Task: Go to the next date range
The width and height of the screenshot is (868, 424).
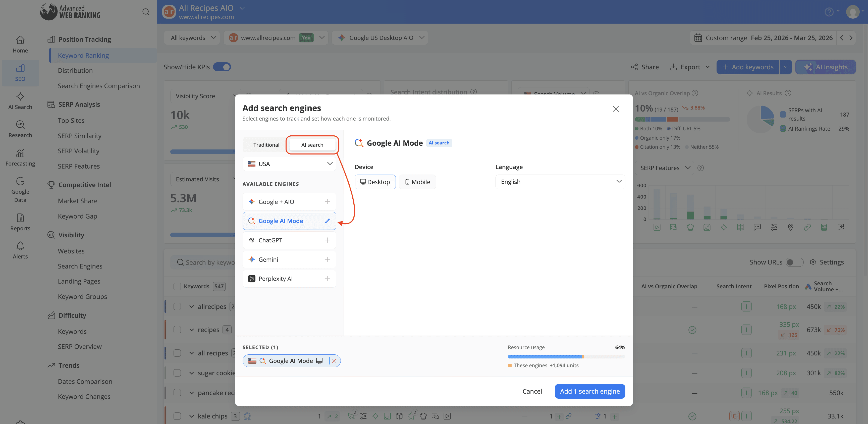Action: coord(851,38)
